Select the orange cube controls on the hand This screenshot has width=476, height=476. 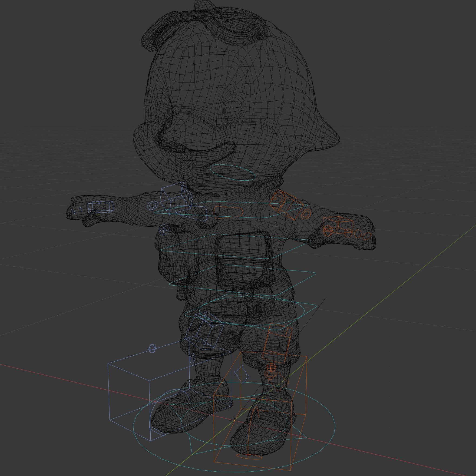tap(338, 225)
